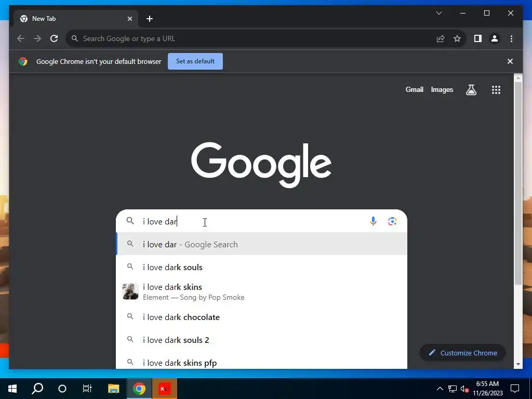This screenshot has height=399, width=532.
Task: Search by image with Lens icon
Action: (x=392, y=221)
